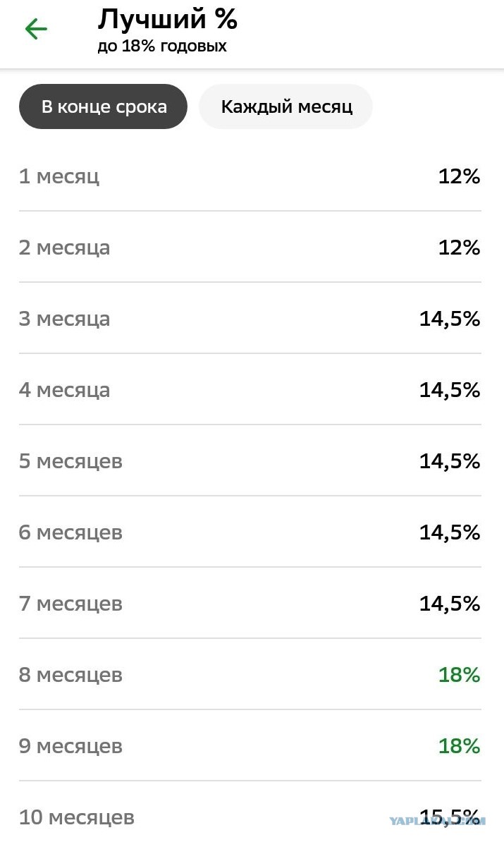Click the 'Лучший %' page title

pos(168,19)
